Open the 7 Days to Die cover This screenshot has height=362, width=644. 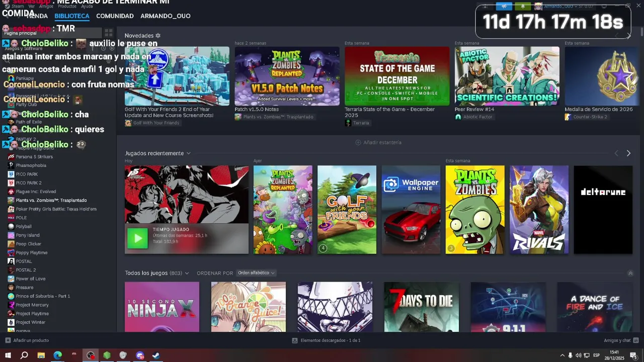pyautogui.click(x=422, y=307)
